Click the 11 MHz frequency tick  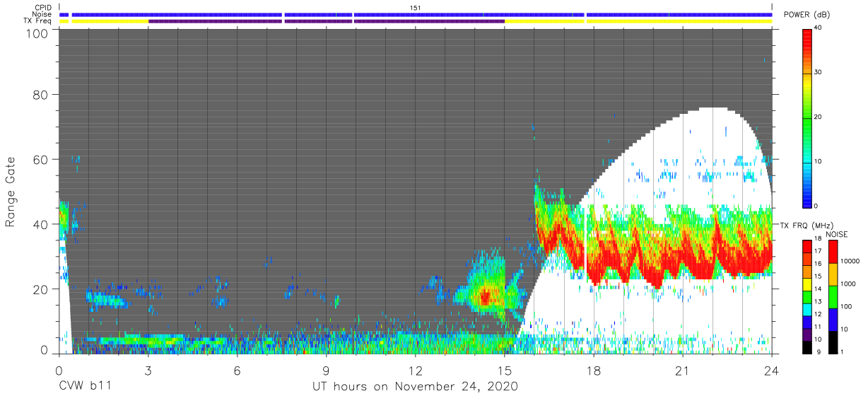[819, 327]
